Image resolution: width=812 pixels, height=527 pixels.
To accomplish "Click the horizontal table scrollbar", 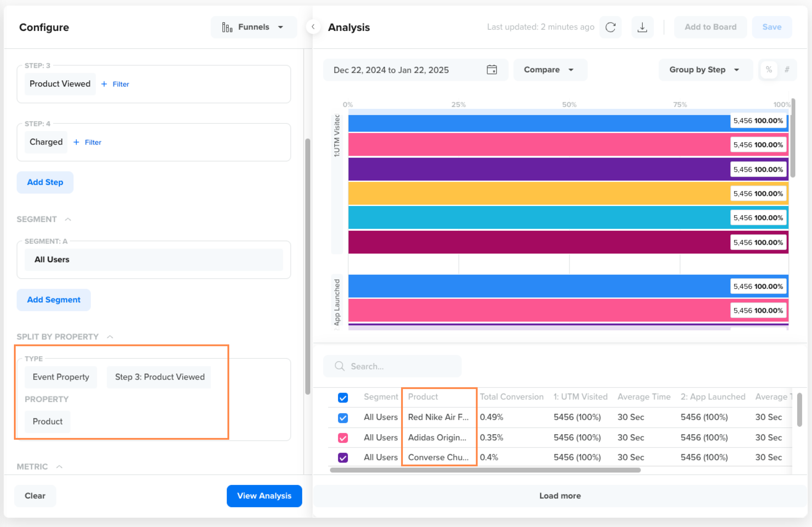I will 485,470.
